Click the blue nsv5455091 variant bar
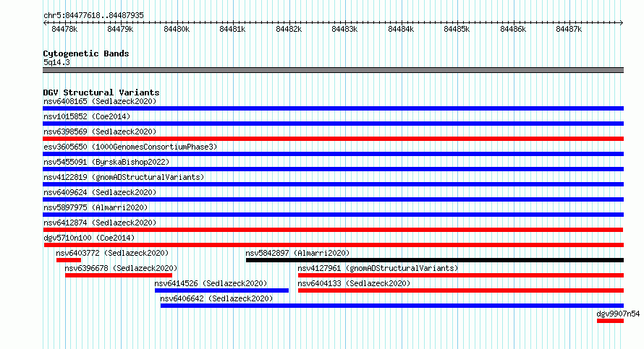The height and width of the screenshot is (349, 644). point(333,169)
